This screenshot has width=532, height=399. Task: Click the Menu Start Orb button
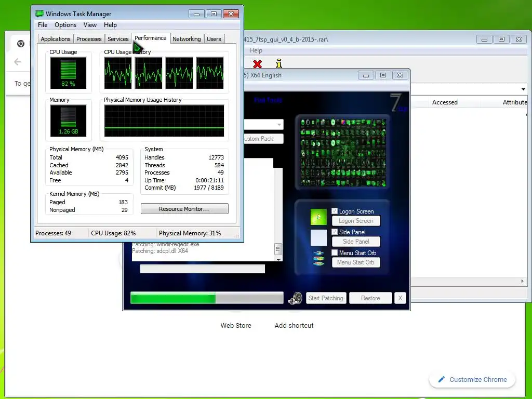(356, 262)
